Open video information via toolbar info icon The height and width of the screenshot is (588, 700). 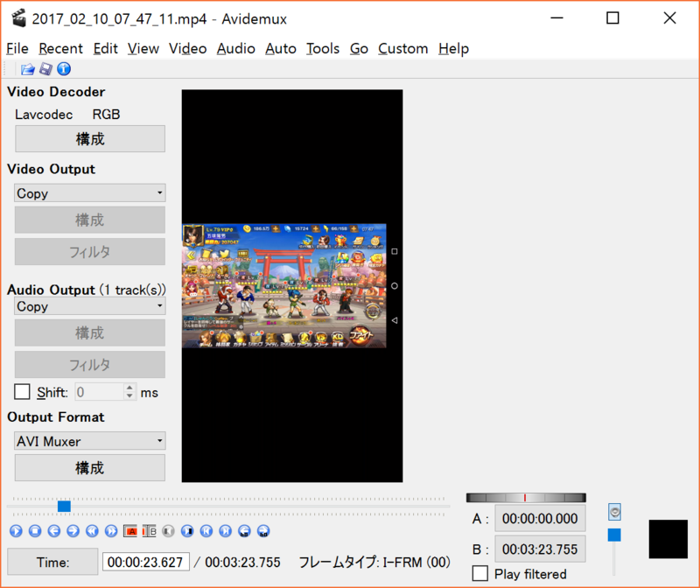click(x=63, y=68)
